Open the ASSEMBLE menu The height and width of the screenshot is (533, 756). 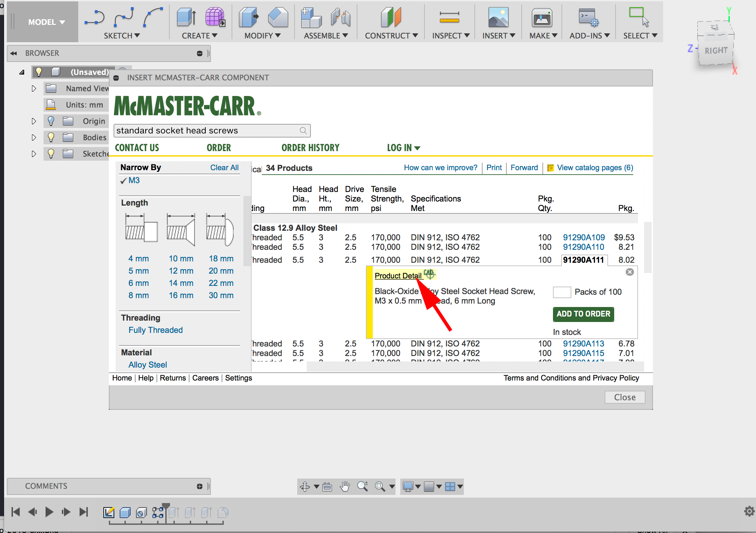click(326, 36)
